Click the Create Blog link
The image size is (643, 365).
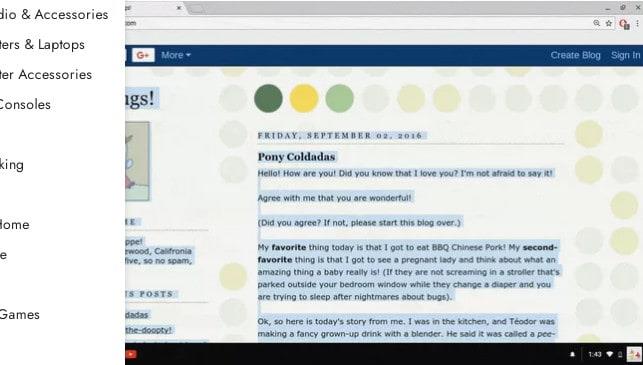click(x=575, y=55)
